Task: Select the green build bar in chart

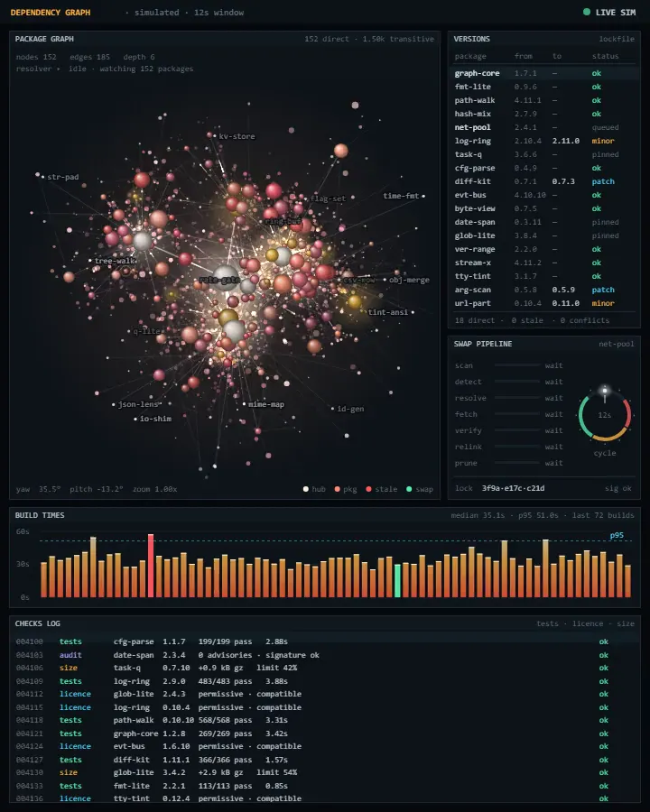Action: [397, 580]
